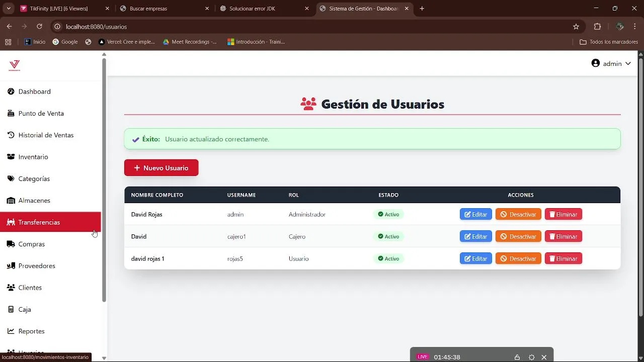The width and height of the screenshot is (644, 362).
Task: Go to the Proveedores page
Action: (x=50, y=266)
